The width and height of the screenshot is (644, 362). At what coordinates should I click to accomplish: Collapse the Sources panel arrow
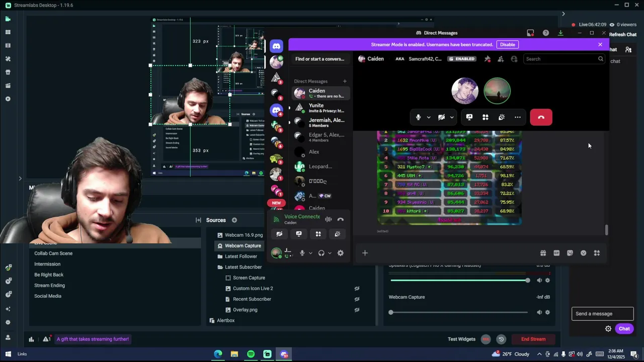[x=198, y=220]
